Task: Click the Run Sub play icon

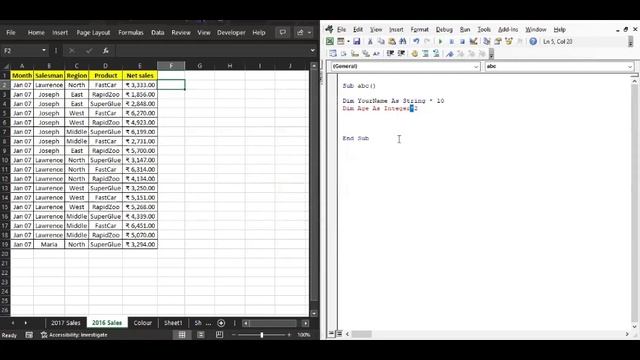Action: pyautogui.click(x=440, y=41)
